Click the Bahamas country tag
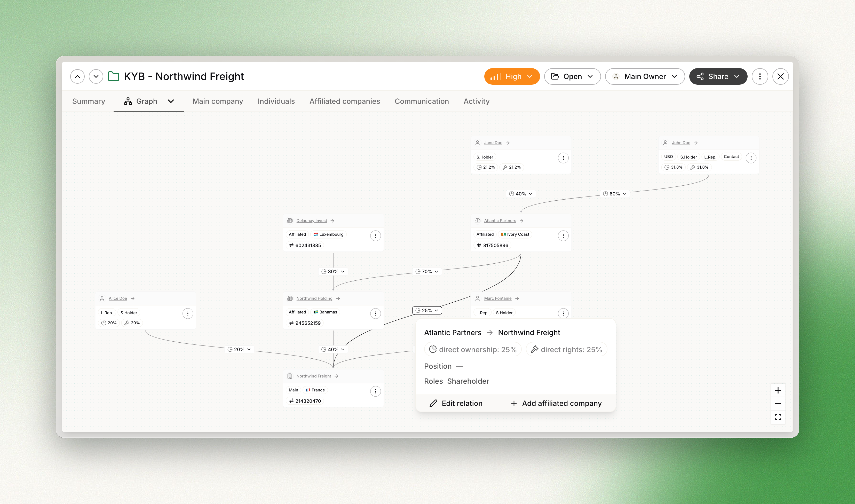This screenshot has height=504, width=855. point(325,312)
